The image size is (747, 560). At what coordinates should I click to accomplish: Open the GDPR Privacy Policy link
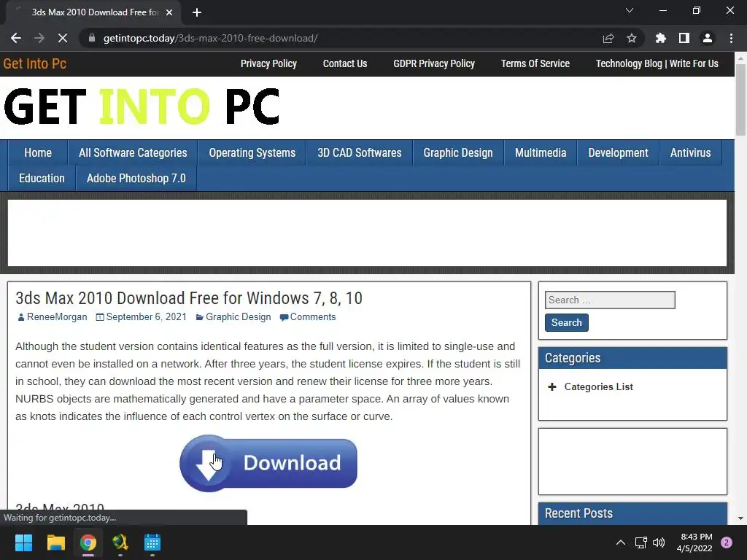434,63
